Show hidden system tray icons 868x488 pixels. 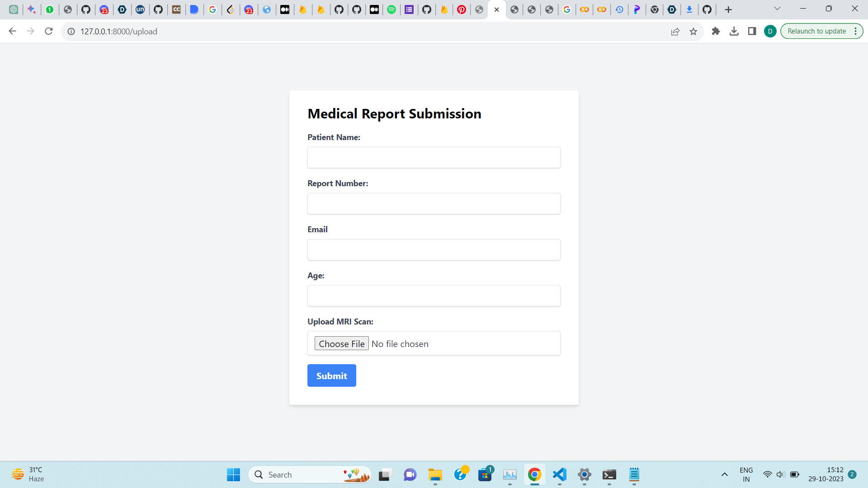[x=724, y=474]
